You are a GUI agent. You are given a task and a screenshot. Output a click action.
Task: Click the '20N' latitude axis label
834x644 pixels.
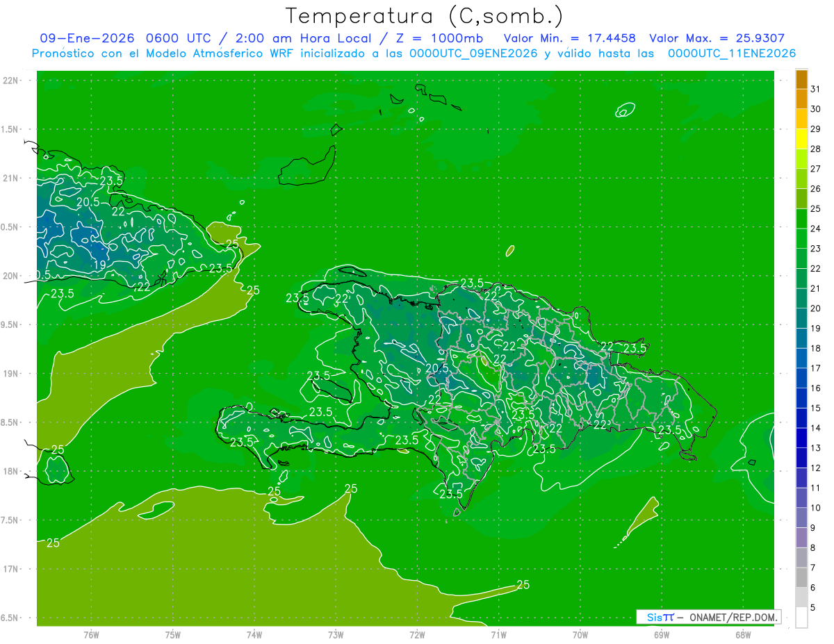coord(10,276)
